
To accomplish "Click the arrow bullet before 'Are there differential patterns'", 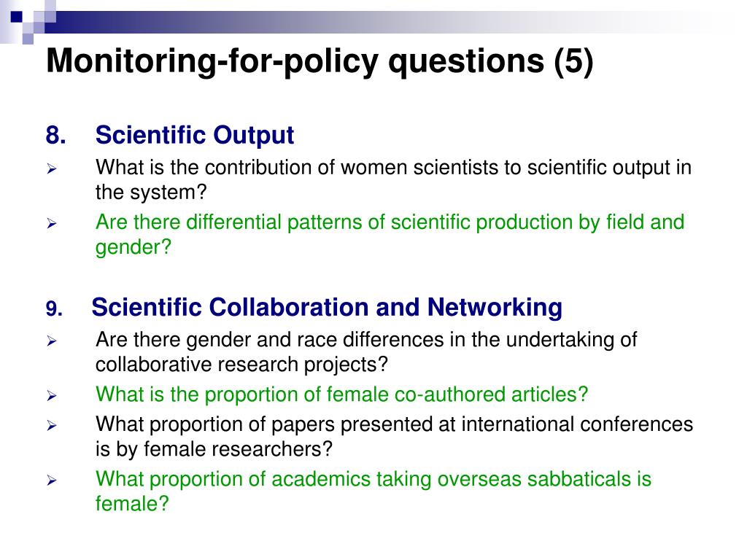I will (52, 223).
